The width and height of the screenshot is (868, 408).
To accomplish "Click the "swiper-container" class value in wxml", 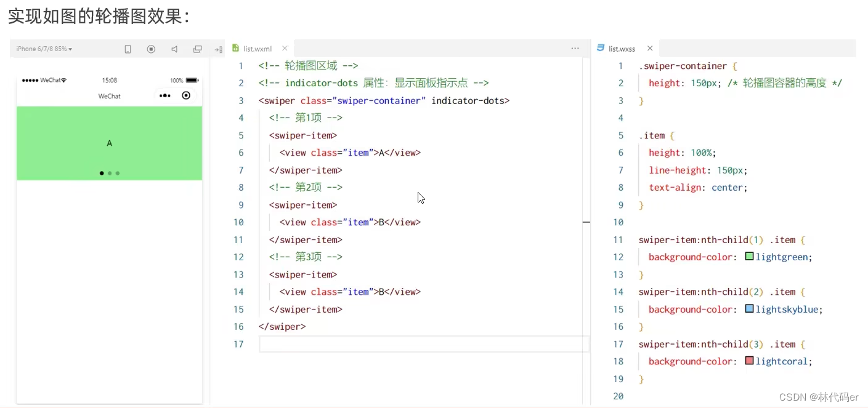I will (379, 100).
